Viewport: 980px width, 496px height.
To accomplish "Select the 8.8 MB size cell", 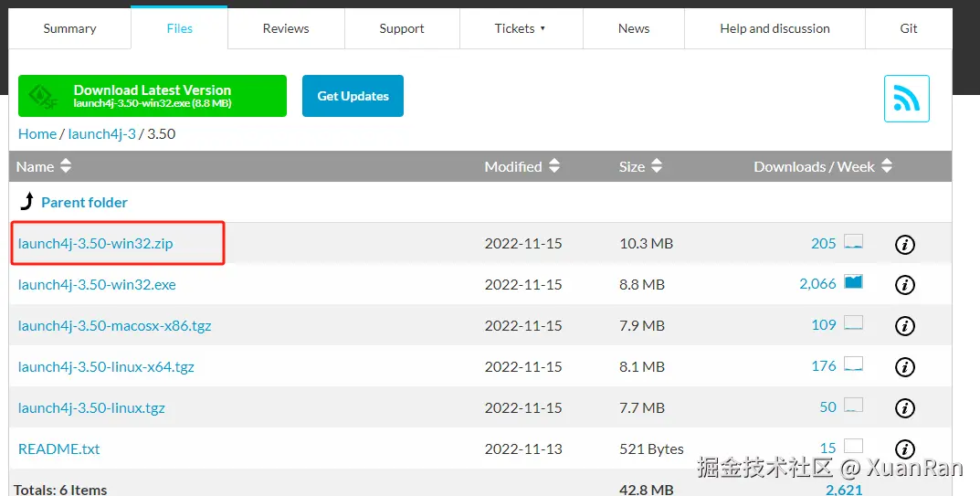I will (x=642, y=285).
